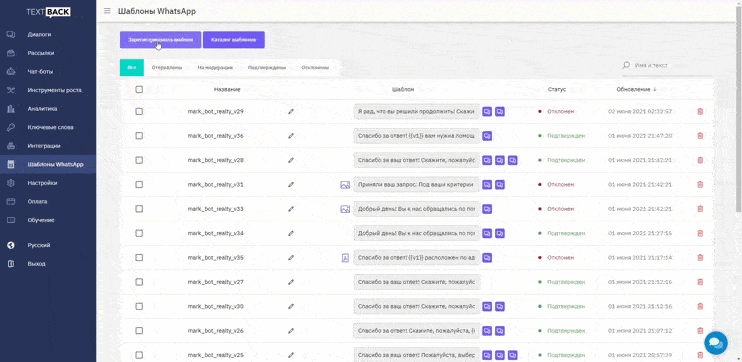Click pencil icon for mark_bot_realty_v34
Screen dimensions: 742x362
291,233
